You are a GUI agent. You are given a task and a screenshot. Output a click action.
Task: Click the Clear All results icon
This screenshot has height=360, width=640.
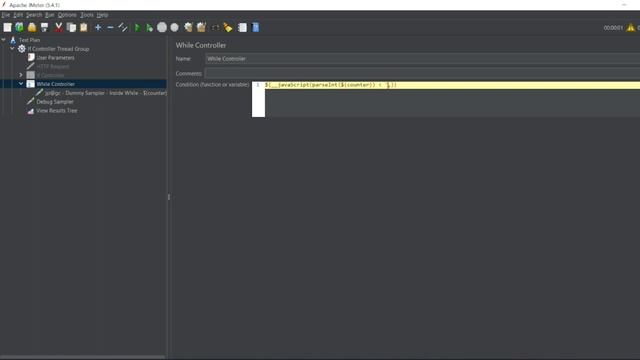(201, 27)
